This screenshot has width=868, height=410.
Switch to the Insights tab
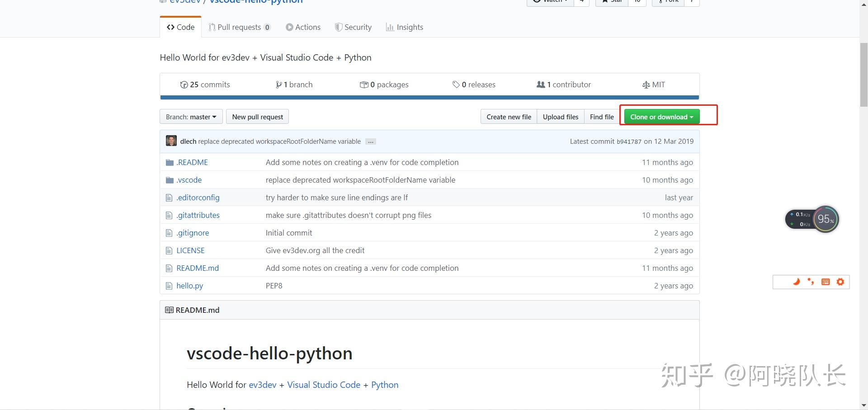point(404,27)
